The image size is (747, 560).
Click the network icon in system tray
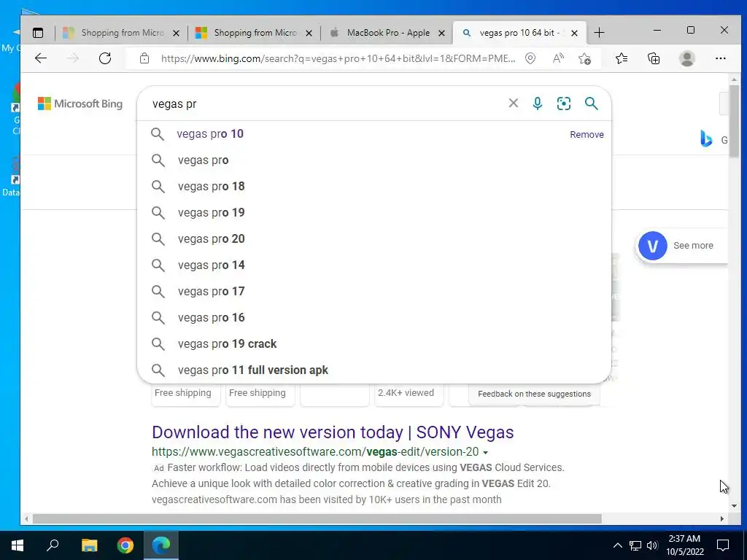(635, 545)
